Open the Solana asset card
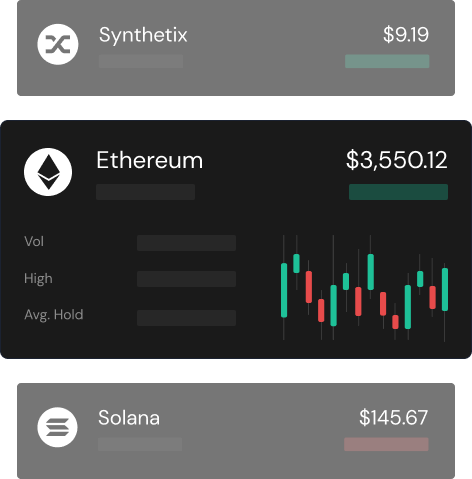 click(236, 431)
